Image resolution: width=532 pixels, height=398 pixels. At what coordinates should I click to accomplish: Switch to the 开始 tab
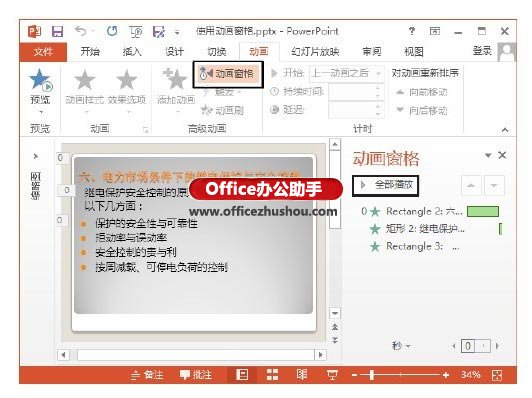pyautogui.click(x=90, y=52)
